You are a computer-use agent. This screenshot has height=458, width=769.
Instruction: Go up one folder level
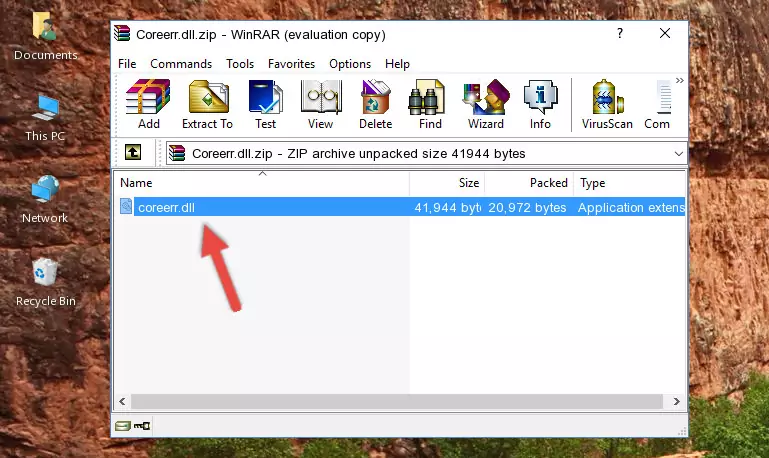pyautogui.click(x=133, y=153)
